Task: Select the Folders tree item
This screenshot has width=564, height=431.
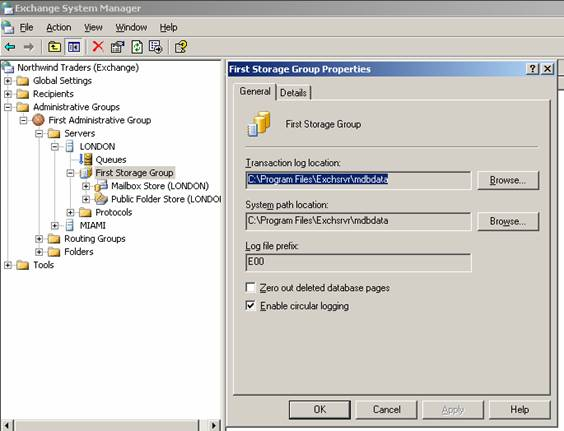Action: coord(78,252)
